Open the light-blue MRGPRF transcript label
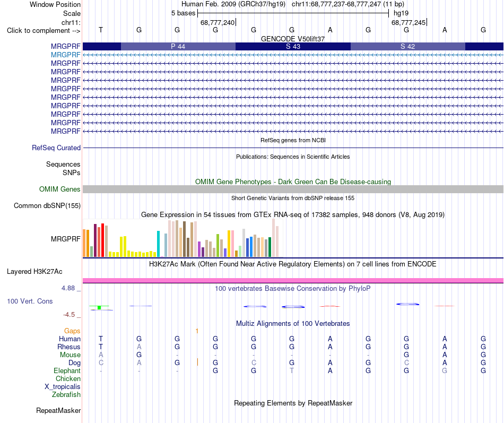This screenshot has height=423, width=504. click(x=66, y=55)
